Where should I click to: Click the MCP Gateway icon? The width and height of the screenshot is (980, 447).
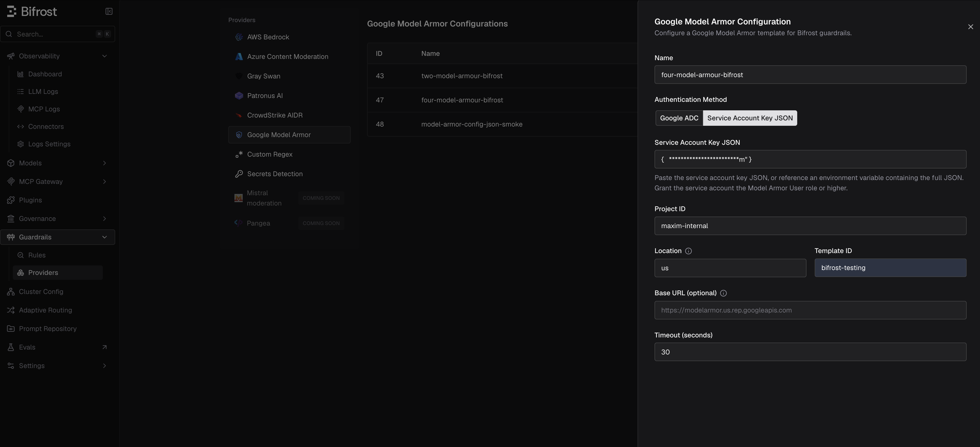11,182
